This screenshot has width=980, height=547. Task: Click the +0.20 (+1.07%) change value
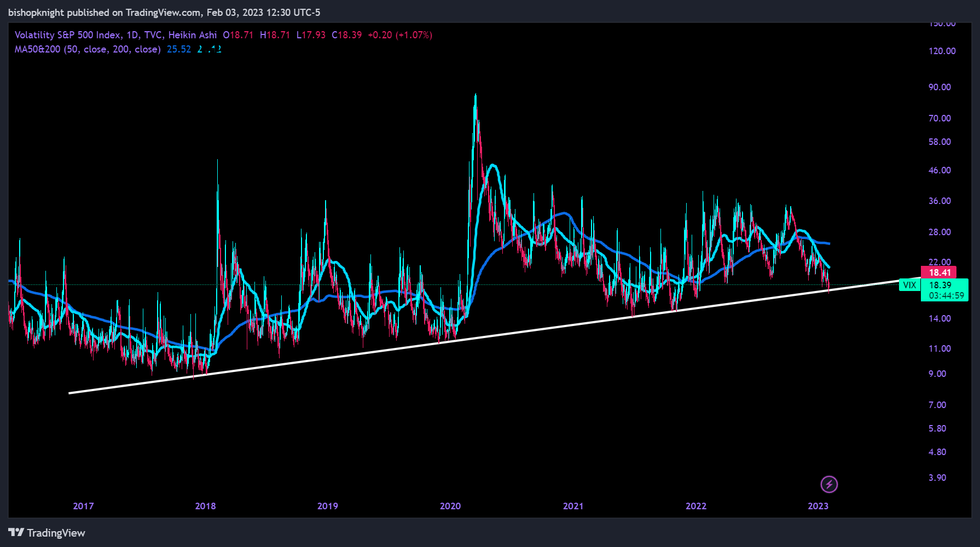tap(400, 35)
